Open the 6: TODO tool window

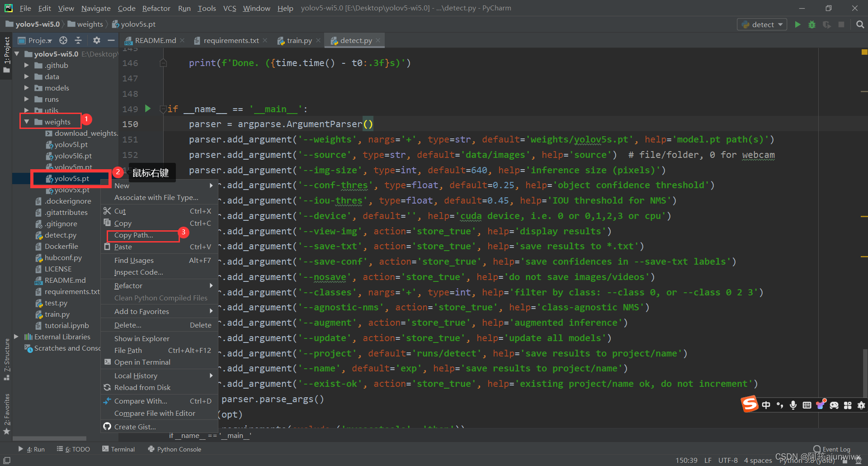coord(73,449)
